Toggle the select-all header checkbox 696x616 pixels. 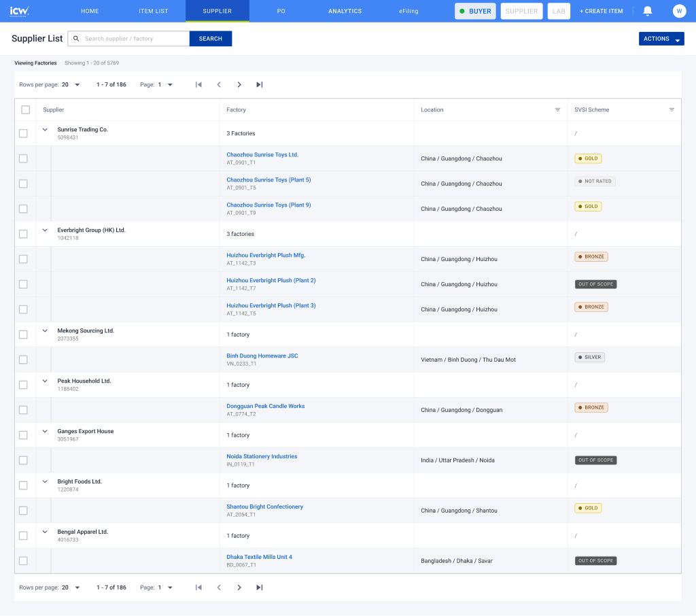[x=26, y=109]
